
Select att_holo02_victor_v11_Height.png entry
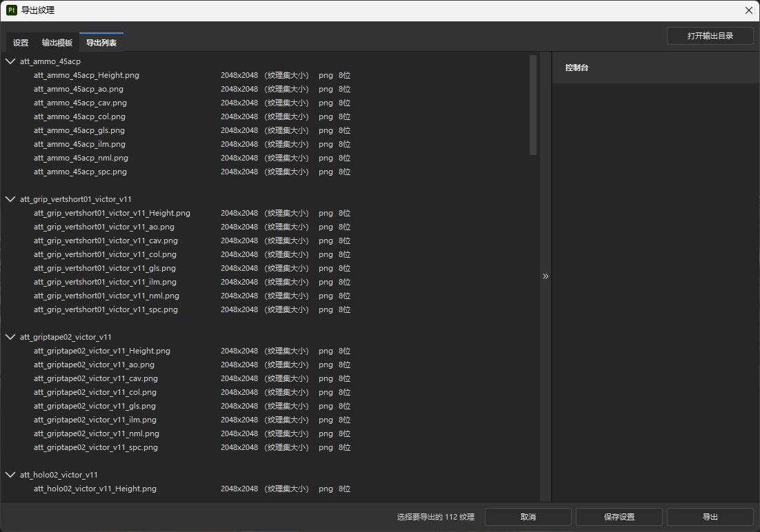pos(95,489)
